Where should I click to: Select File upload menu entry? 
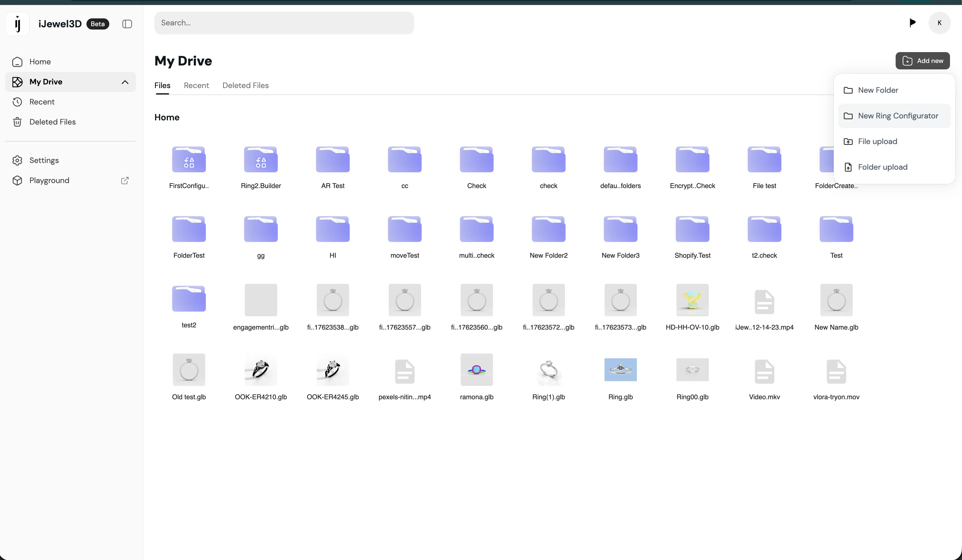tap(877, 142)
